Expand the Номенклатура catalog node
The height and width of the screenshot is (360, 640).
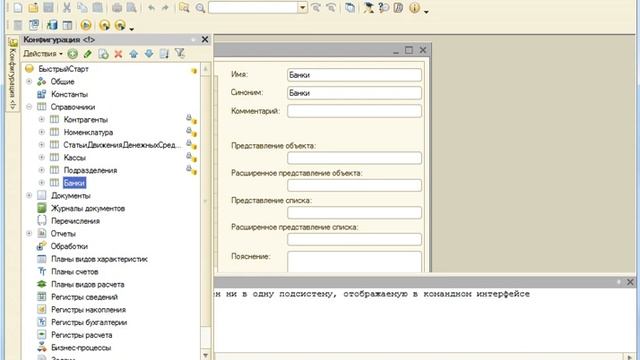pyautogui.click(x=42, y=132)
